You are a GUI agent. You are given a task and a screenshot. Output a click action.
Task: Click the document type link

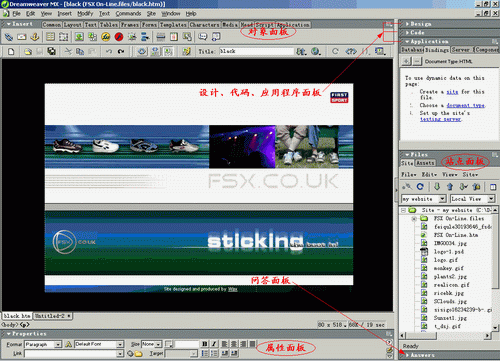click(x=465, y=105)
